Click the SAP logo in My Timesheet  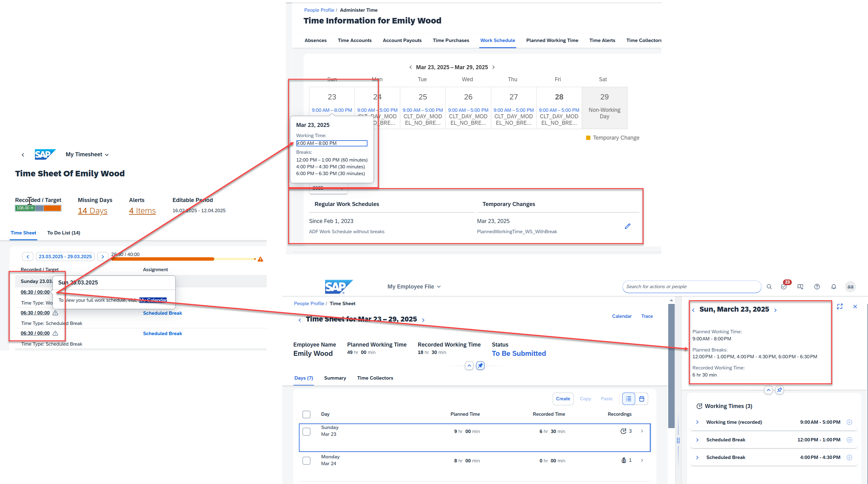click(x=45, y=154)
